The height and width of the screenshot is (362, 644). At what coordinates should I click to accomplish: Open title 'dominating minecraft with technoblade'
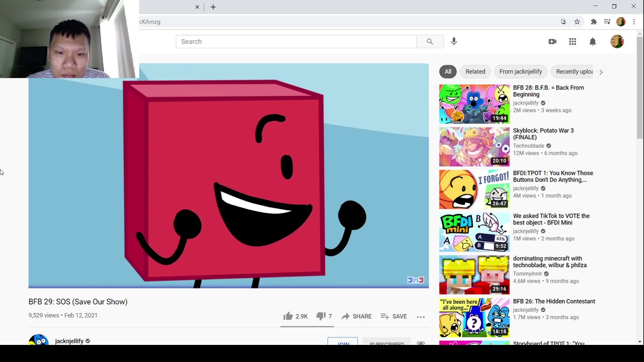550,262
